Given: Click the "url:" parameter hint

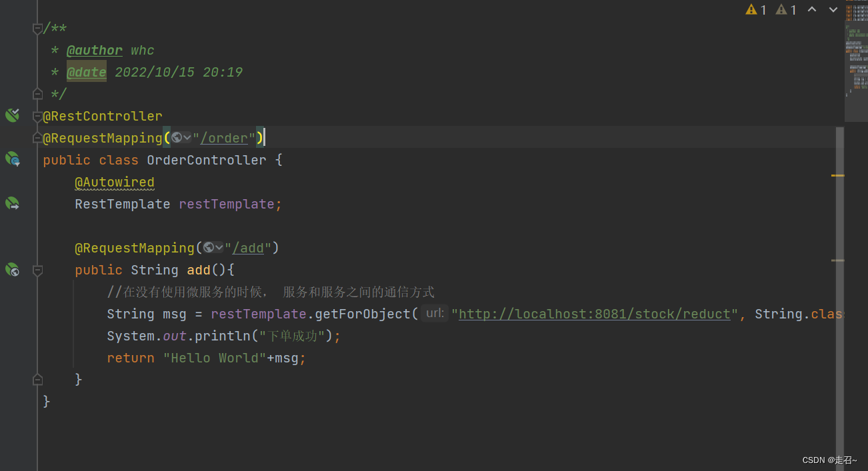Looking at the screenshot, I should click(x=435, y=313).
